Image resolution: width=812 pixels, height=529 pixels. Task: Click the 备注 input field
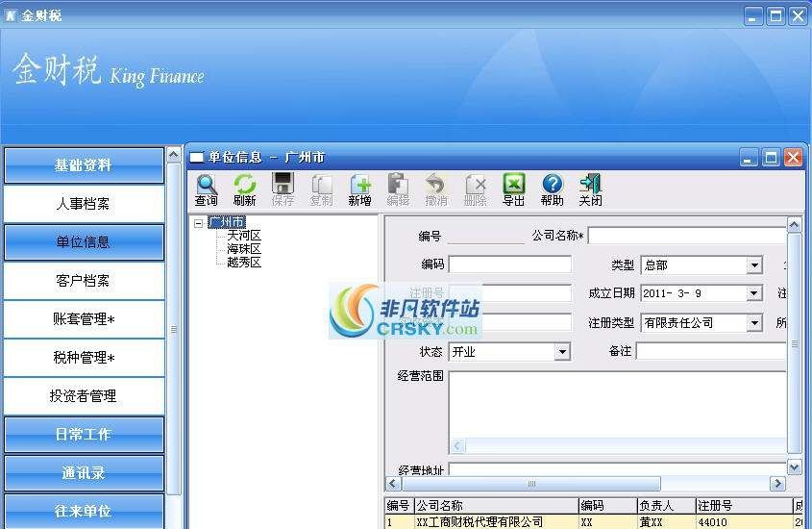711,351
